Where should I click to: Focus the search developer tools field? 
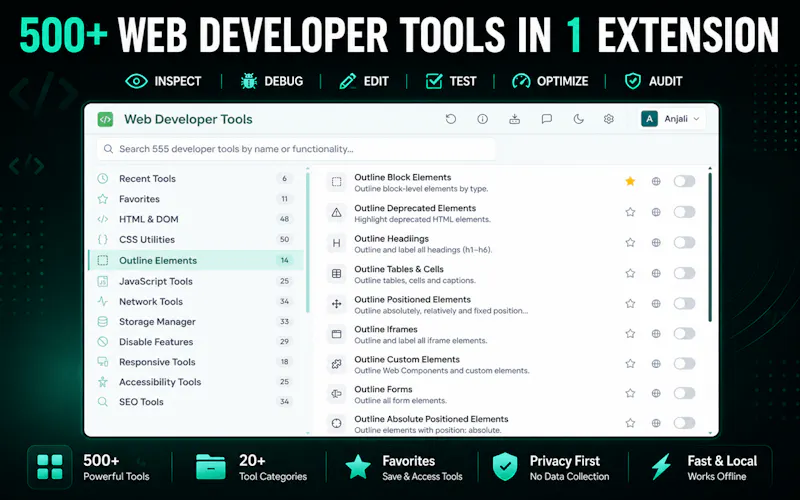(x=296, y=149)
